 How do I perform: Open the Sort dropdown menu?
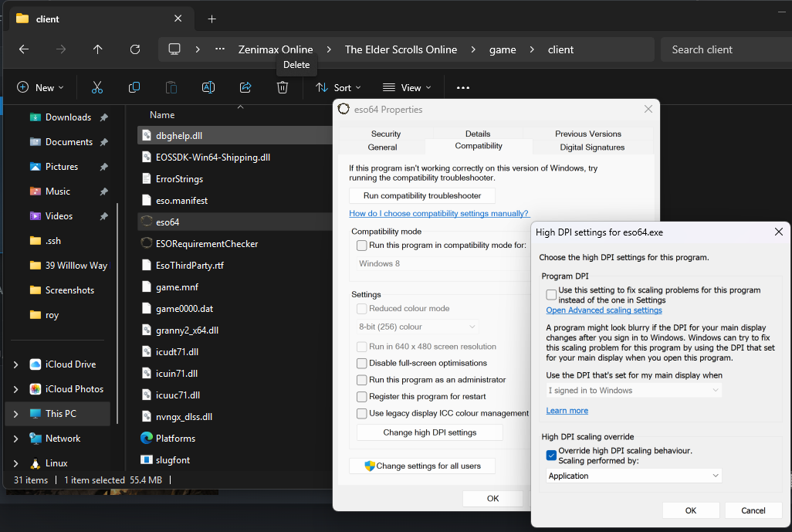pos(338,87)
